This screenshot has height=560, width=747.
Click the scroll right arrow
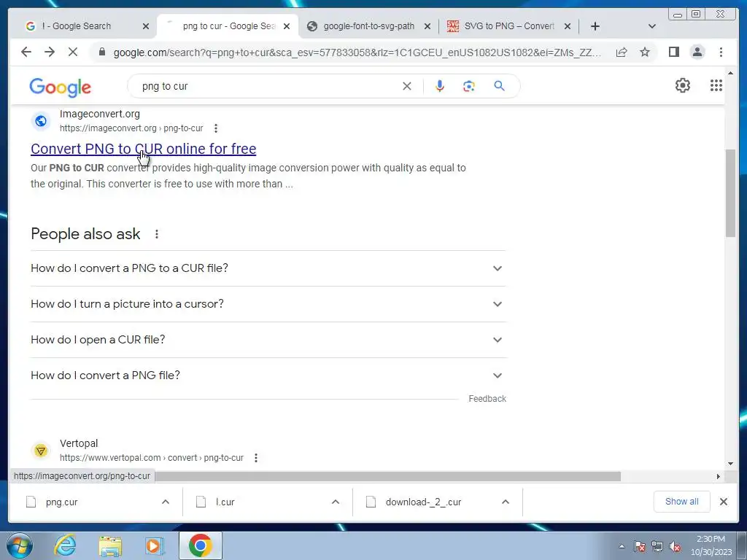click(718, 476)
